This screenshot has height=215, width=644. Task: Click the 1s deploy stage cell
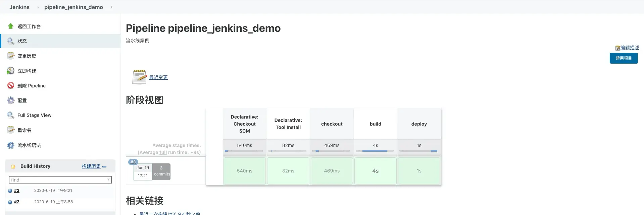[x=419, y=171]
